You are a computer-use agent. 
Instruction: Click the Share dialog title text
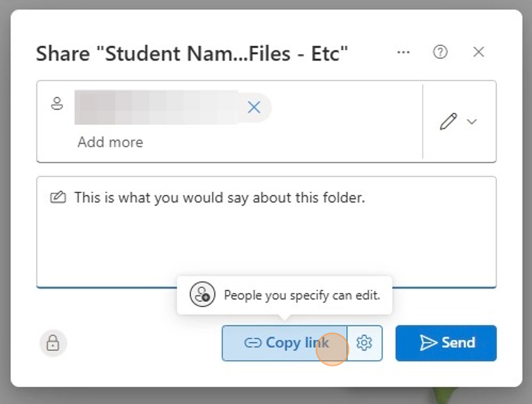(192, 54)
